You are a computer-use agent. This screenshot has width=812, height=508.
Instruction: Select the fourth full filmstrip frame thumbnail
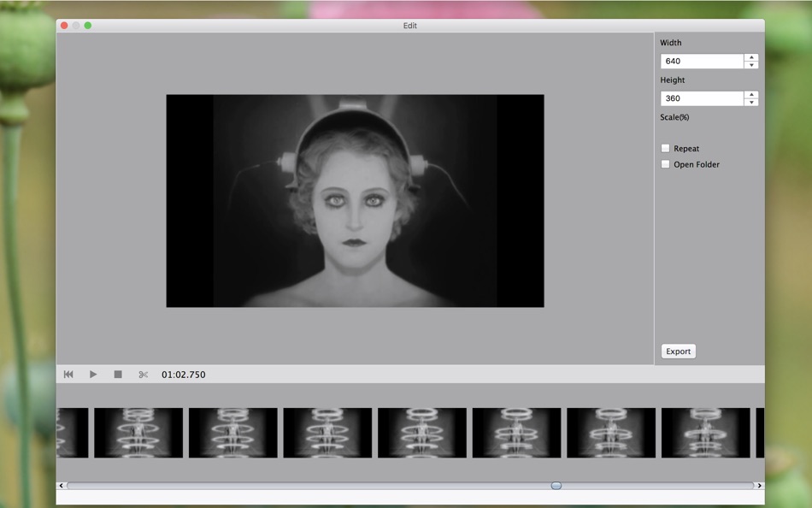(x=422, y=433)
